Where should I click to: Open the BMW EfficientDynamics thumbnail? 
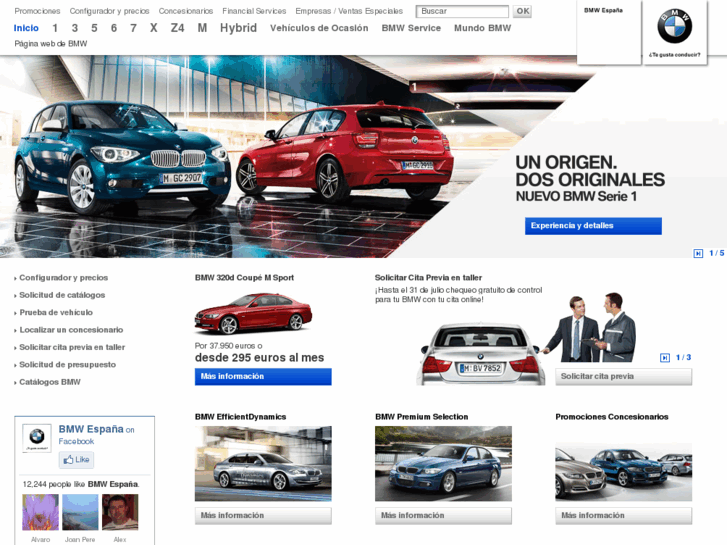click(263, 464)
